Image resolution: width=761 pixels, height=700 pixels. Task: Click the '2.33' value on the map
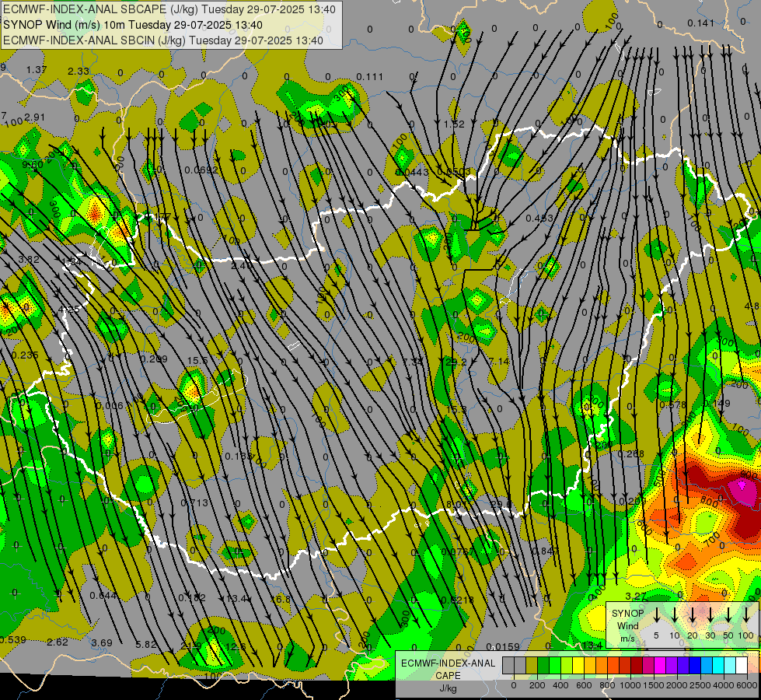coord(79,71)
